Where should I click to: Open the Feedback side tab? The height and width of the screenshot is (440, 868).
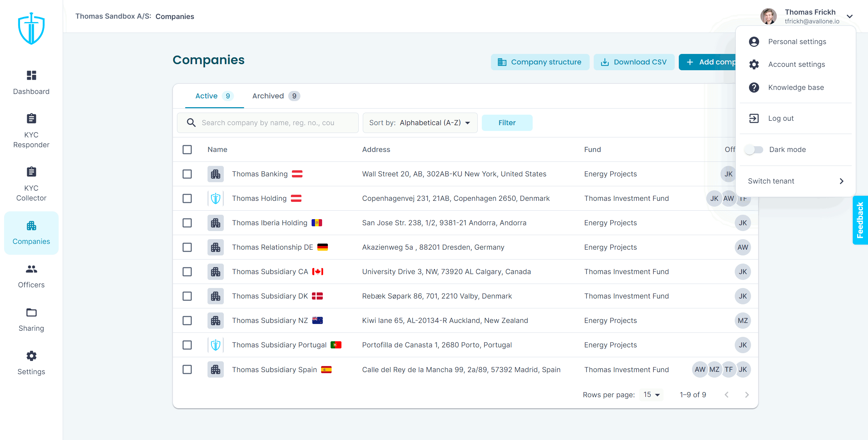click(x=860, y=220)
